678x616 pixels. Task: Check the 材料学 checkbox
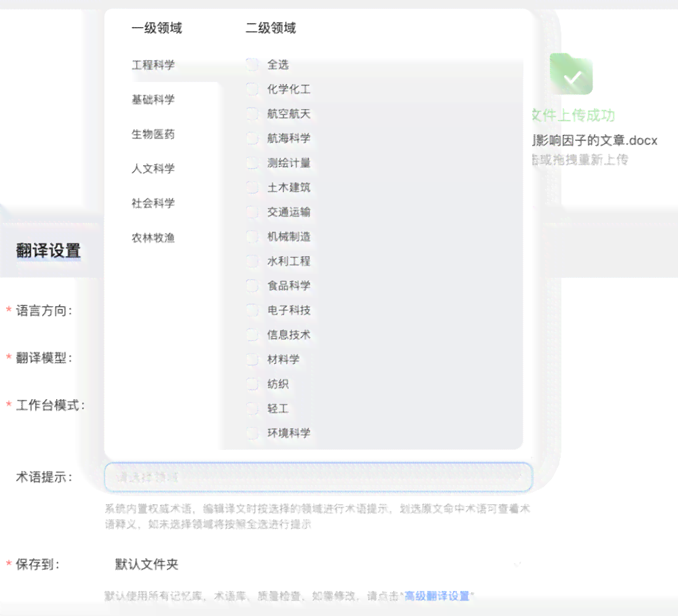(x=252, y=359)
